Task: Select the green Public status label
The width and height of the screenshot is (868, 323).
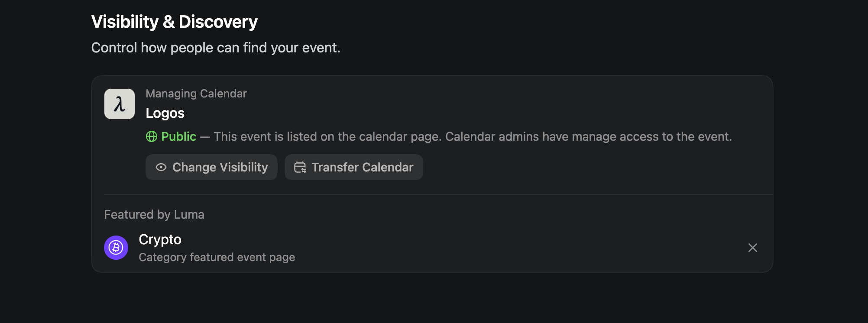Action: tap(178, 137)
